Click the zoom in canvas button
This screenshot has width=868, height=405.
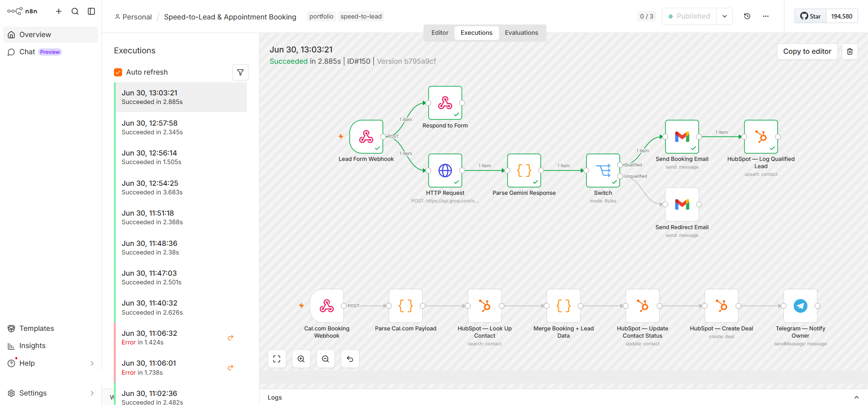[301, 359]
